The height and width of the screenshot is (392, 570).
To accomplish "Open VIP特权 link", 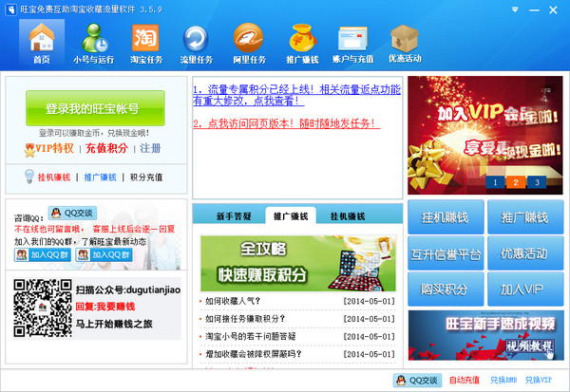I will [x=54, y=148].
